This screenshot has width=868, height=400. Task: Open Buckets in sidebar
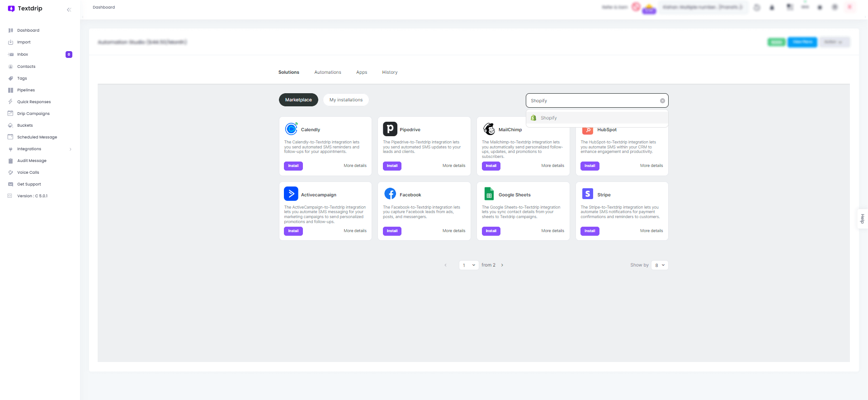coord(25,125)
